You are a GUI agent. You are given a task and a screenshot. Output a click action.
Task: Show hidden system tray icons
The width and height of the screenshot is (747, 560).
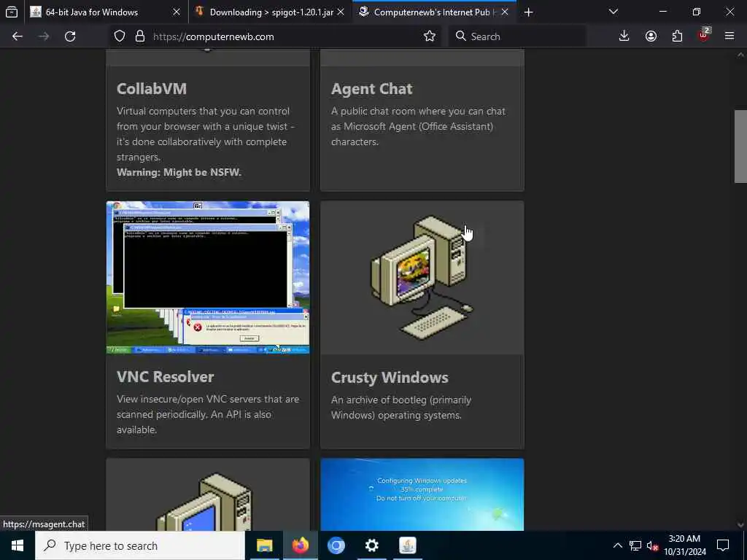point(617,545)
